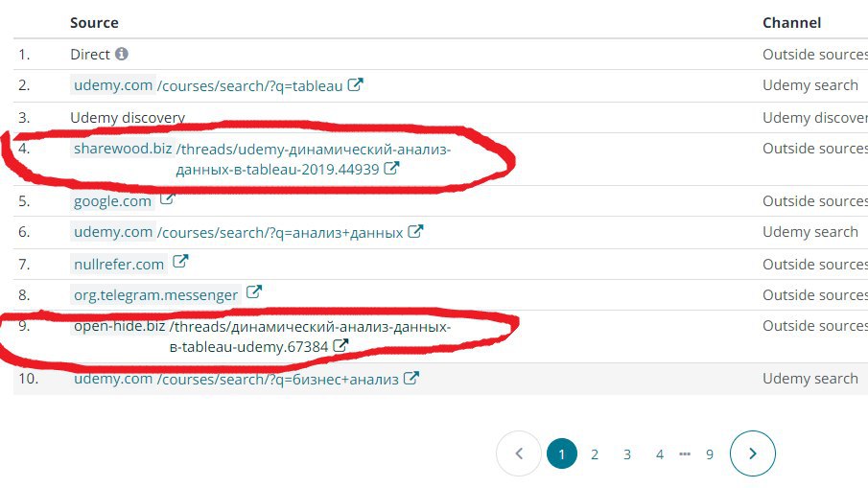Screen dimensions: 868x488
Task: Click the Source column header
Action: click(94, 23)
